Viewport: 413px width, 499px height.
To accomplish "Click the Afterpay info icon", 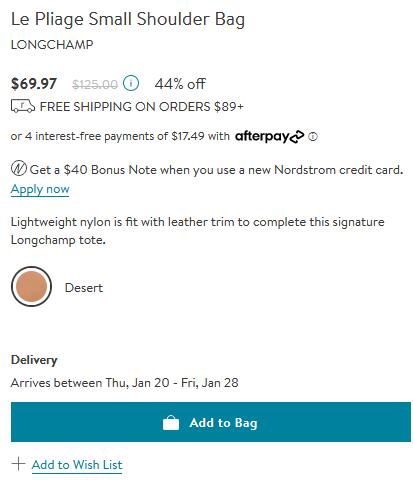I will (x=313, y=137).
